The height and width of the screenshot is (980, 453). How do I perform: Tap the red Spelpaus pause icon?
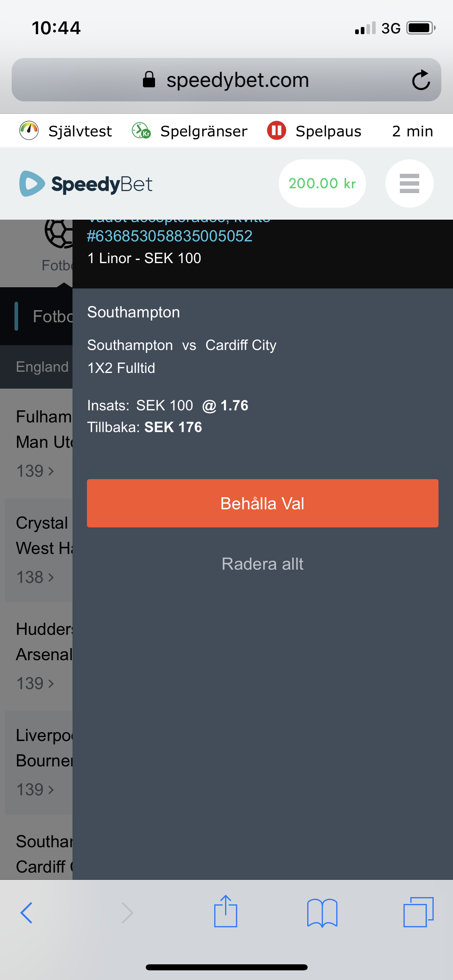coord(277,131)
